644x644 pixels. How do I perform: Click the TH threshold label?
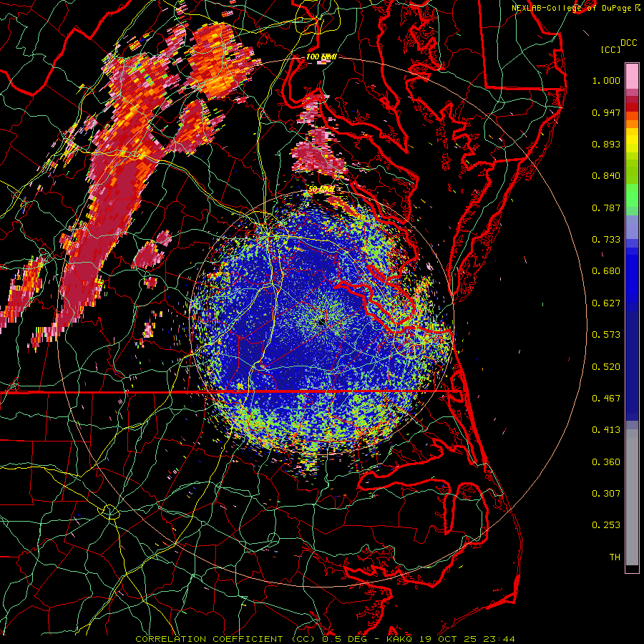(x=615, y=557)
